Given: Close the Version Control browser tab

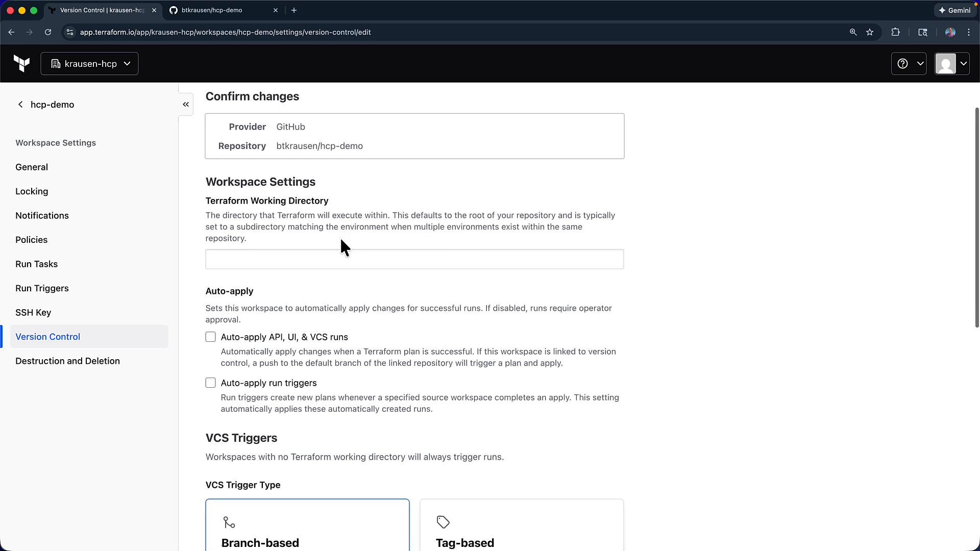Looking at the screenshot, I should 154,10.
